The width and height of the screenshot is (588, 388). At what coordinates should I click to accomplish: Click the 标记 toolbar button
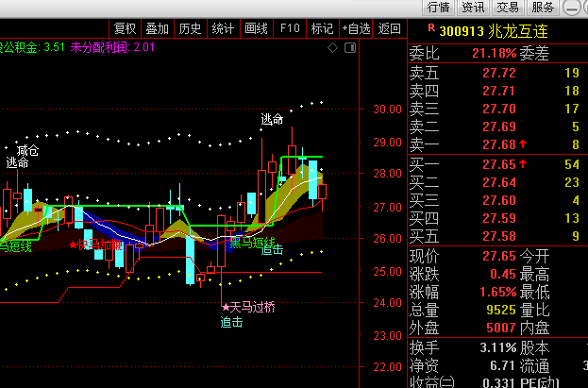tap(322, 28)
